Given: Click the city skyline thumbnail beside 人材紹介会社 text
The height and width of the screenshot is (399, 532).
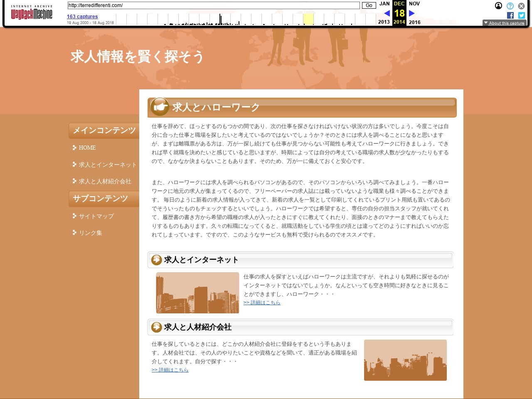Looking at the screenshot, I should [x=405, y=360].
